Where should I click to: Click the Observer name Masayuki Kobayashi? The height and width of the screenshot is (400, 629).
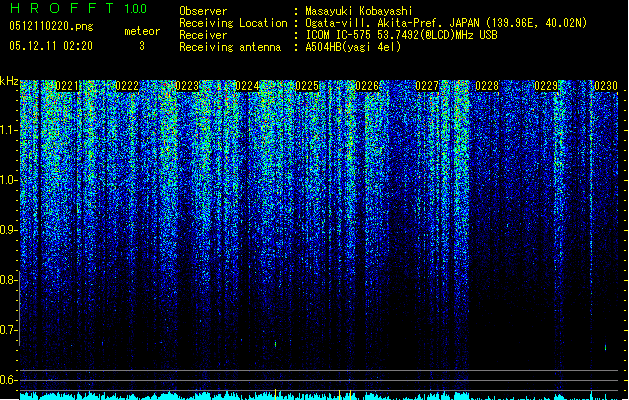pyautogui.click(x=358, y=11)
